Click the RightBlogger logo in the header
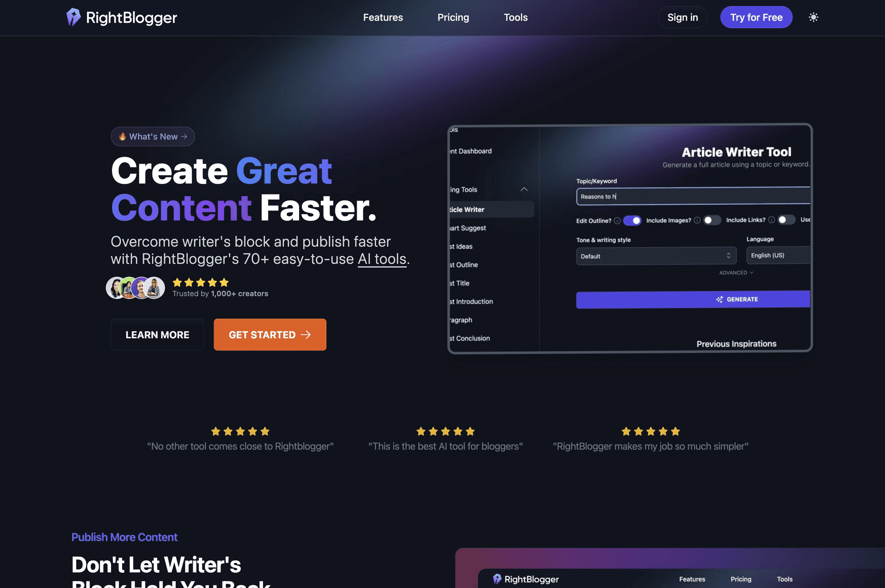Image resolution: width=885 pixels, height=588 pixels. click(122, 18)
